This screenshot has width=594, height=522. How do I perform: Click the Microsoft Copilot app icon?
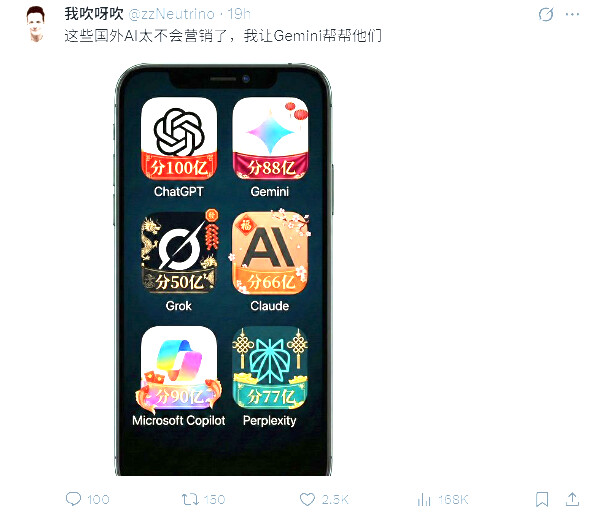click(179, 367)
